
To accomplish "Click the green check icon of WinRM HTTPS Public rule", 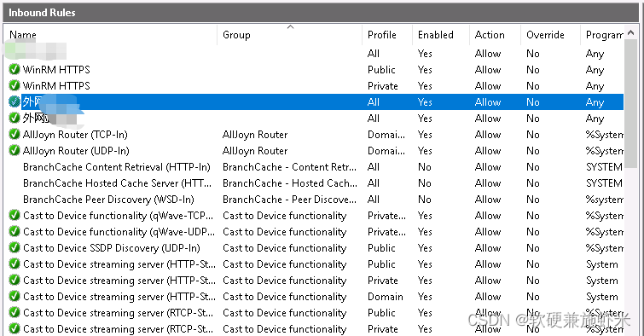I will [15, 69].
